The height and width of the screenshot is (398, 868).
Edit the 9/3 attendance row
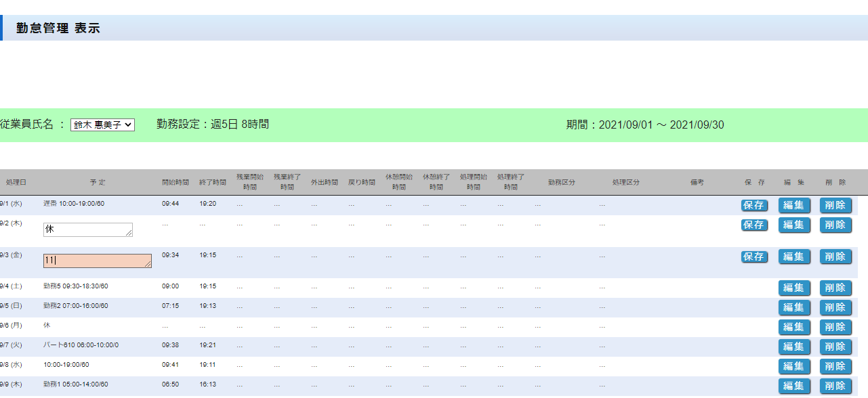[x=794, y=257]
